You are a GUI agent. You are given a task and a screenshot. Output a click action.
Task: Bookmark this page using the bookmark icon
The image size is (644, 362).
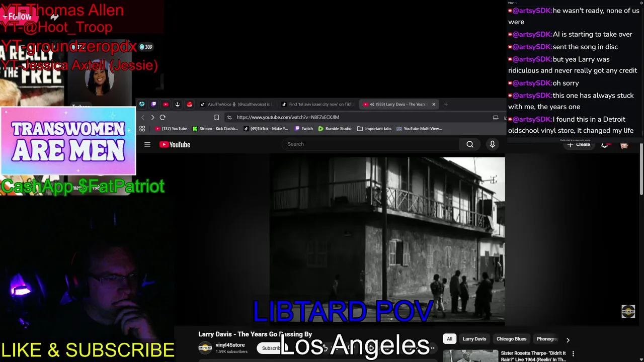(216, 117)
